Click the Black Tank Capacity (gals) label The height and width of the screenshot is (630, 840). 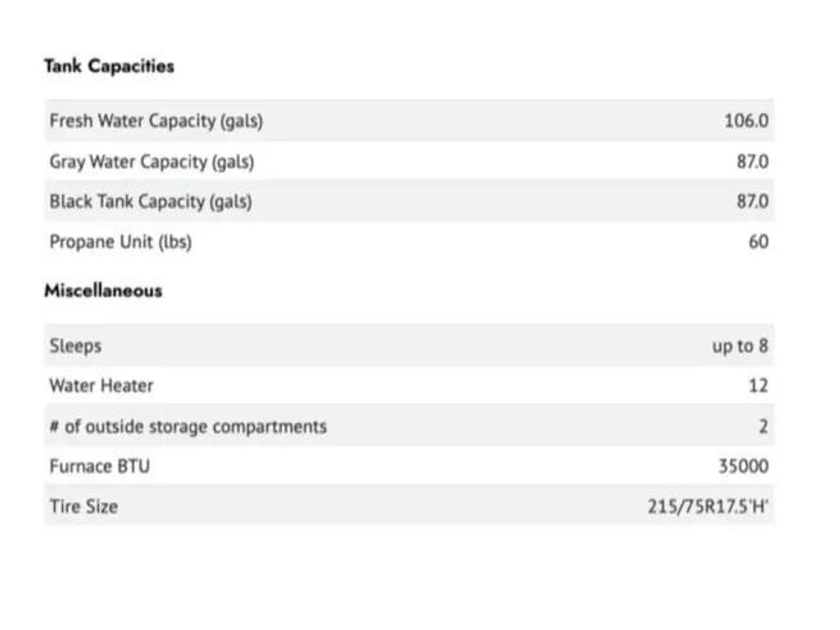click(150, 202)
